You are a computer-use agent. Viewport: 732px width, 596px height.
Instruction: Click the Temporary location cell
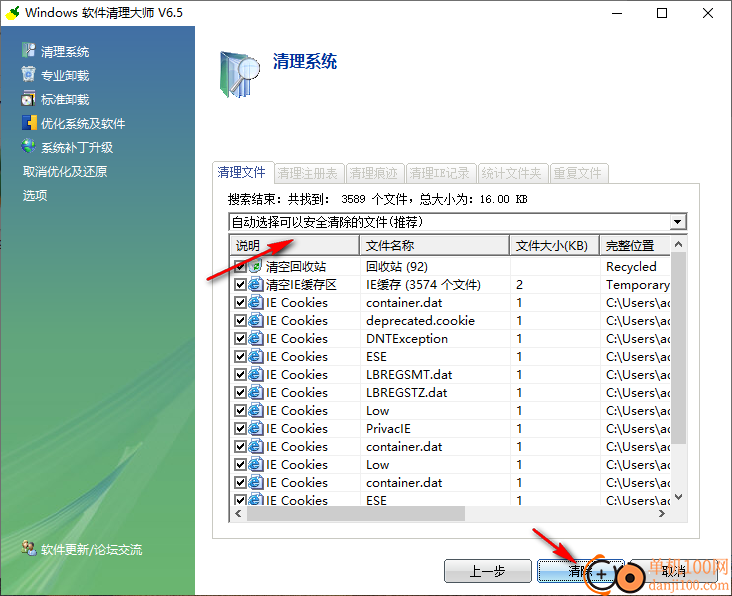pos(637,284)
